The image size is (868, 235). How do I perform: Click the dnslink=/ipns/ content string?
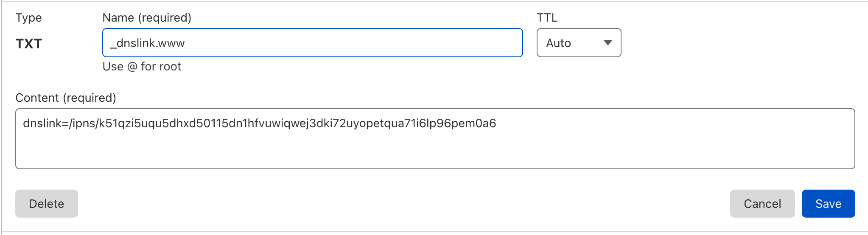pos(259,123)
